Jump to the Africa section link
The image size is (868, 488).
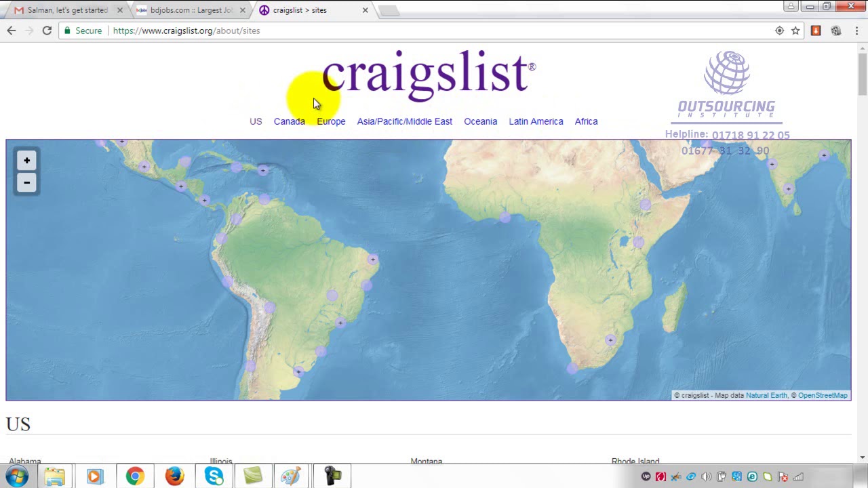587,121
